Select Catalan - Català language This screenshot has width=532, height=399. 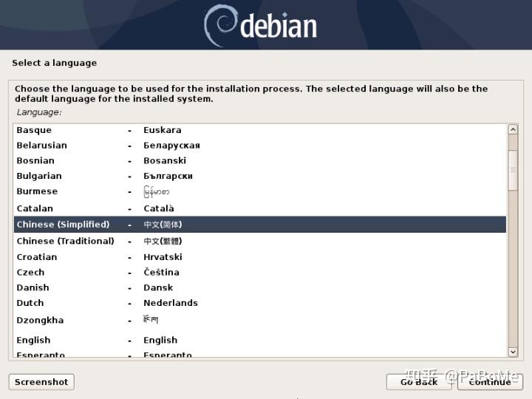click(260, 208)
